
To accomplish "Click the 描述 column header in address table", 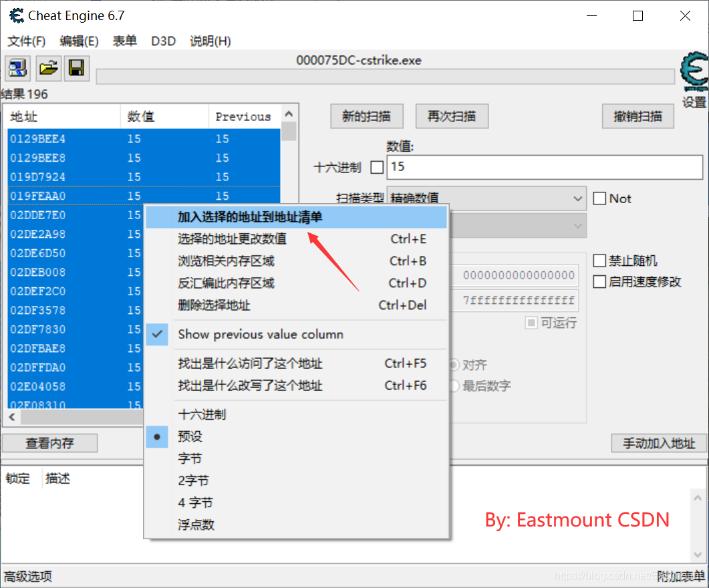I will click(58, 478).
